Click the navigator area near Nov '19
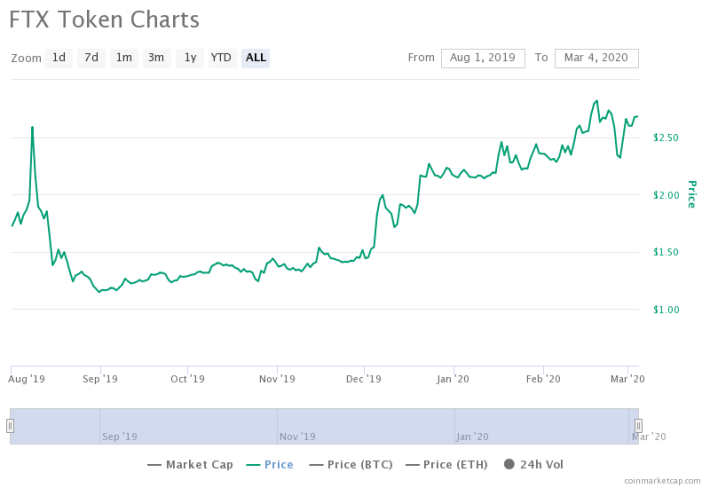Image resolution: width=710 pixels, height=488 pixels. [297, 436]
